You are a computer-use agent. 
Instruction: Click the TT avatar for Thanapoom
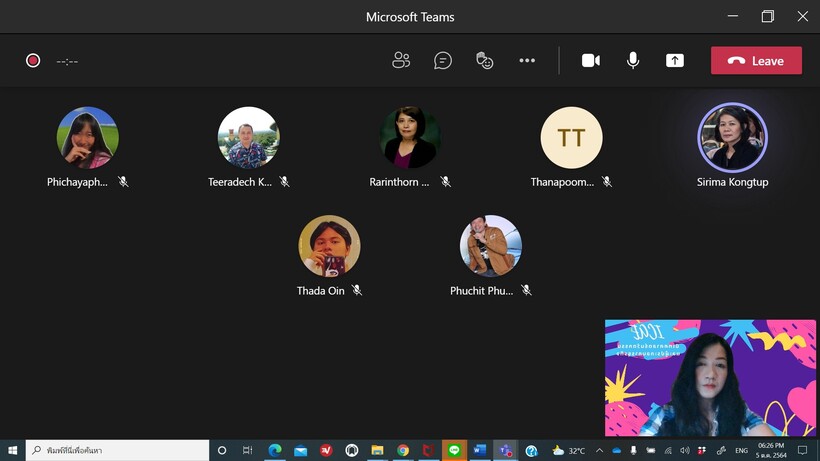coord(571,137)
